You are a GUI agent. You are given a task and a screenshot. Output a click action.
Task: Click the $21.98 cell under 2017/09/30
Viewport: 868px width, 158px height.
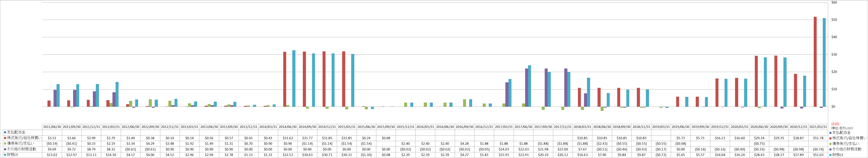(x=543, y=149)
